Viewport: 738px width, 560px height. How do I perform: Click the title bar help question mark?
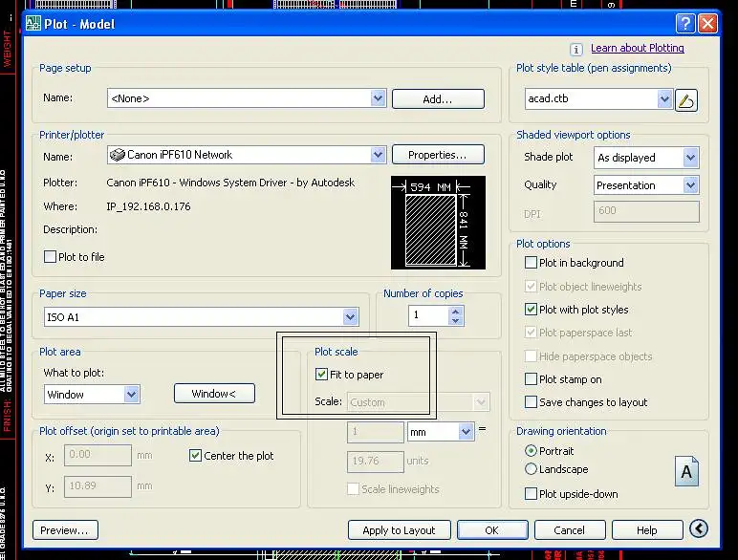(685, 23)
